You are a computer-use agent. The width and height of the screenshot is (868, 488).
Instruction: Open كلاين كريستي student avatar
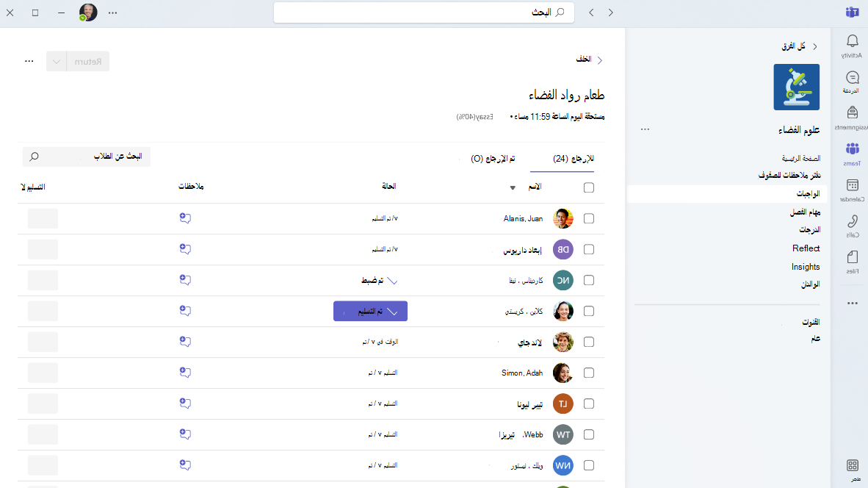pos(563,312)
